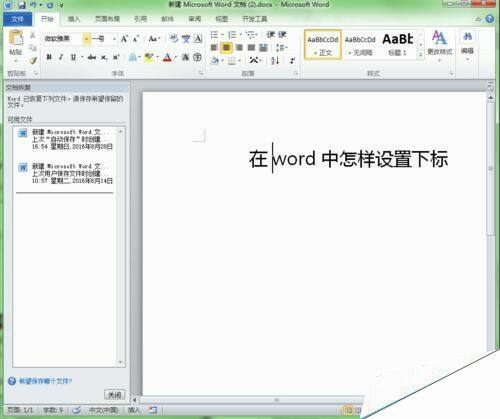
Task: Switch to the References ribbon tab
Action: (x=140, y=19)
